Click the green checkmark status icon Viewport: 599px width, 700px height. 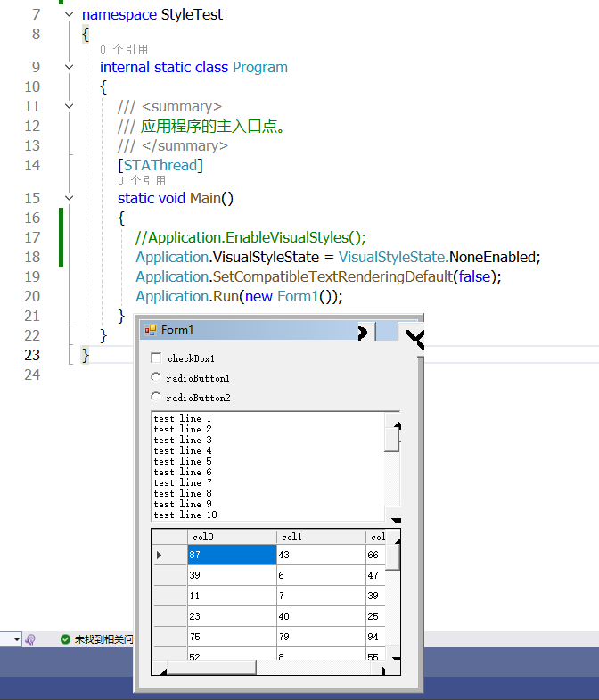[x=65, y=639]
